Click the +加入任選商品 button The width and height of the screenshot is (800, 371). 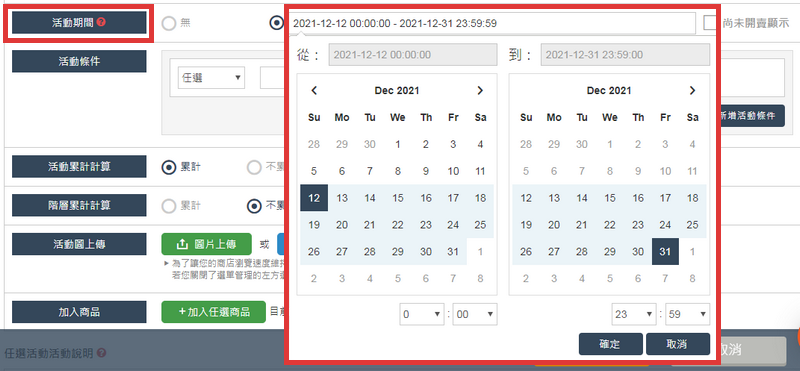tap(214, 312)
